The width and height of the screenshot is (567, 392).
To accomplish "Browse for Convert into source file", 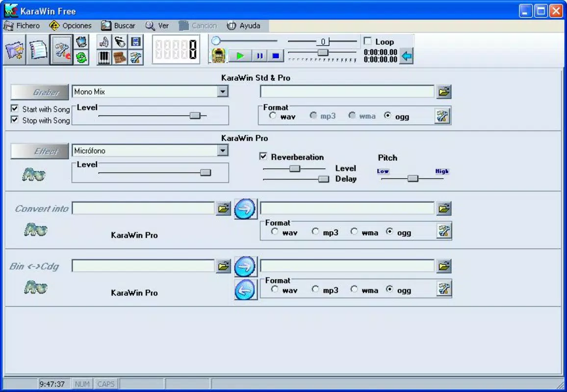I will point(224,208).
